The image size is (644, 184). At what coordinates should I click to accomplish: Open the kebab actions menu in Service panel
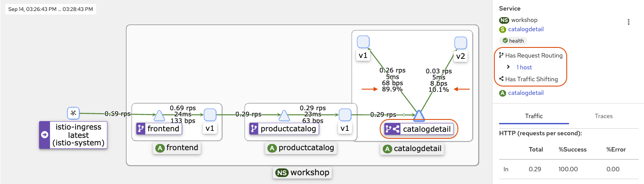(x=629, y=22)
